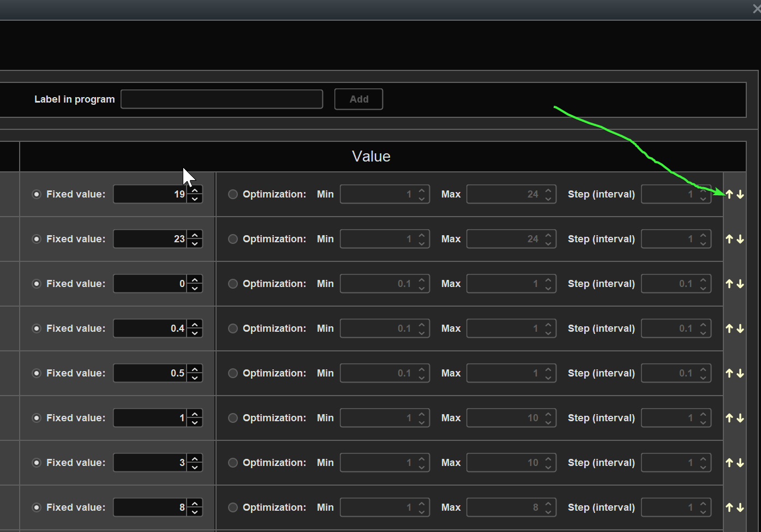Select Fixed value radio in the 23 row

click(37, 239)
